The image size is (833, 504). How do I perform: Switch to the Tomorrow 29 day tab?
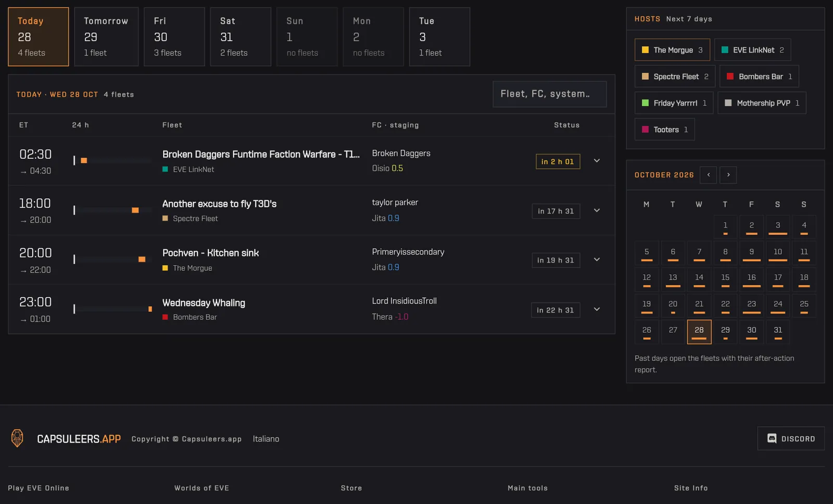point(106,36)
